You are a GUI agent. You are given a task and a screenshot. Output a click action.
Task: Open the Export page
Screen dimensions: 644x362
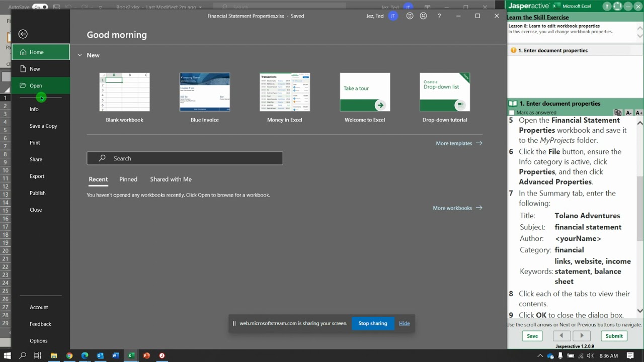(x=41, y=176)
